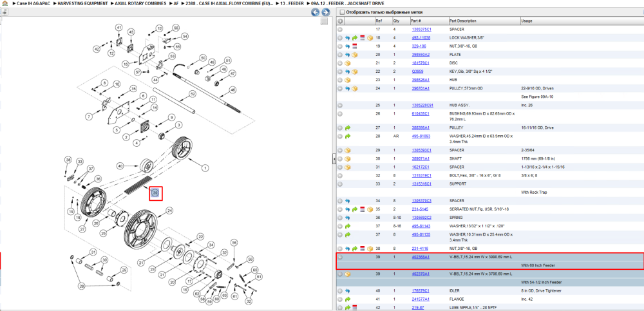Click the box icon for LOCK WASHER row 18

(x=370, y=38)
